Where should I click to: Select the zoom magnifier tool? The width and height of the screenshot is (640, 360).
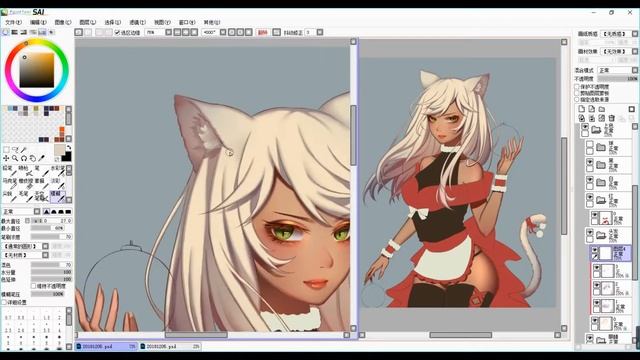pos(15,158)
